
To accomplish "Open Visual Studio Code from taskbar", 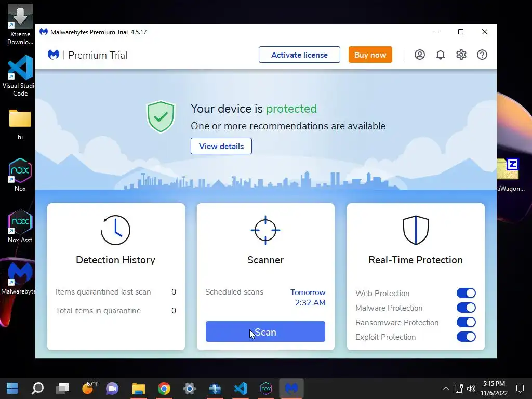I will point(241,389).
